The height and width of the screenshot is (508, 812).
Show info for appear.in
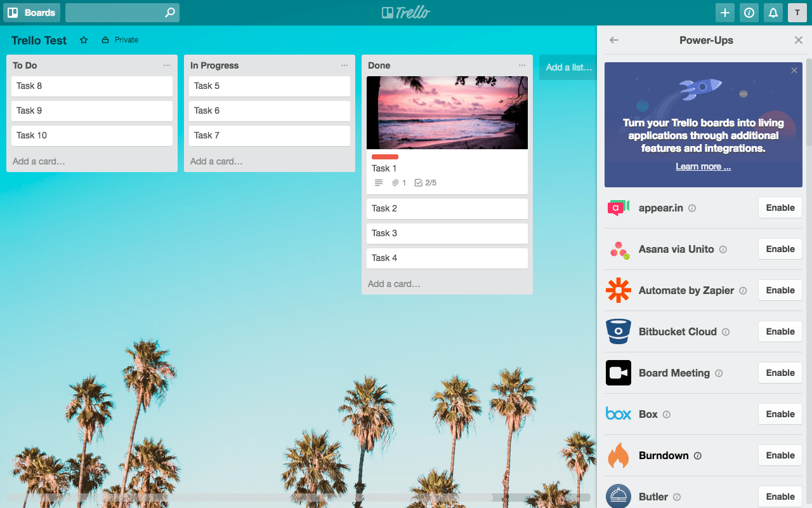click(692, 208)
